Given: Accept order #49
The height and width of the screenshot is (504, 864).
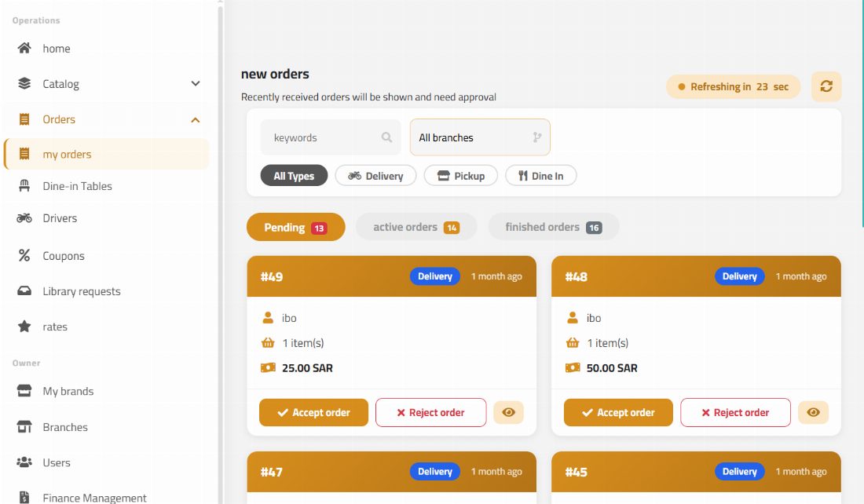Looking at the screenshot, I should click(313, 413).
